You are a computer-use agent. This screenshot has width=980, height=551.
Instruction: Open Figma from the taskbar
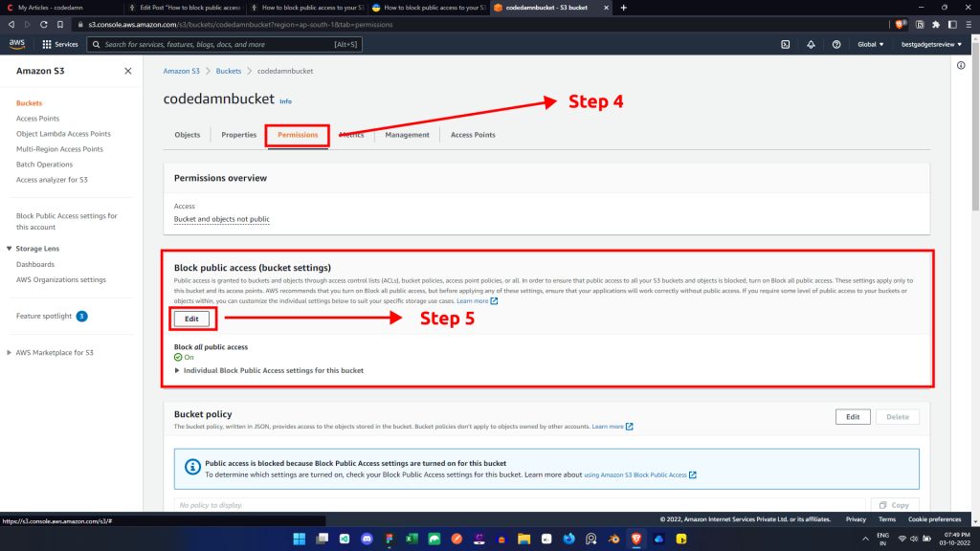point(390,539)
